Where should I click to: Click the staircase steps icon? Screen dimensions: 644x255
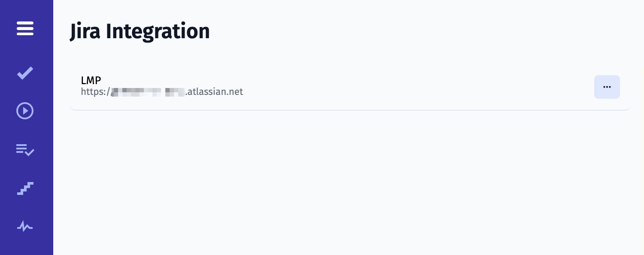tap(25, 188)
